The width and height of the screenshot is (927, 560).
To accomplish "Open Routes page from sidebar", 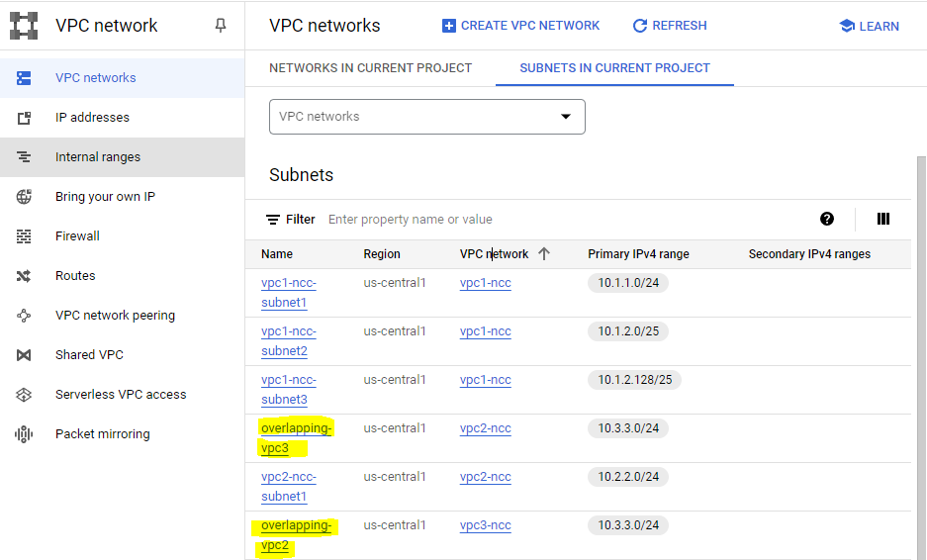I will (122, 276).
